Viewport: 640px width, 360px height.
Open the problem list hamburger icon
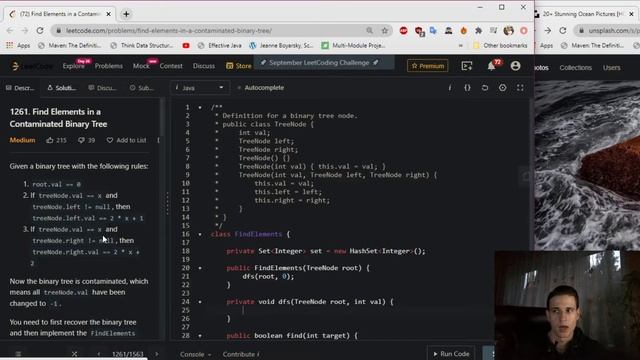coord(18,354)
